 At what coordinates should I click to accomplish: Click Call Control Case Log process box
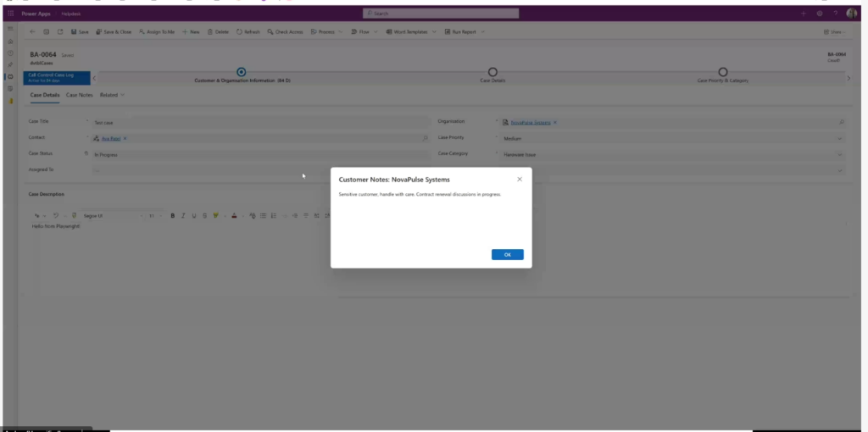[57, 78]
